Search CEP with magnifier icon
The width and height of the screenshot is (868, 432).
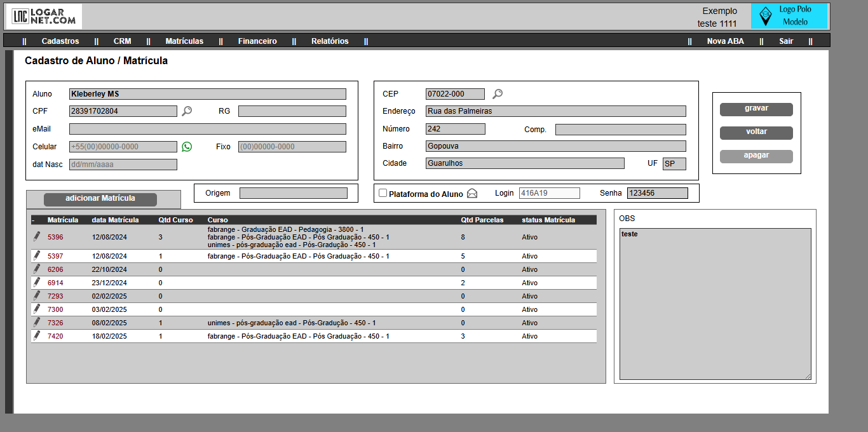pos(498,94)
